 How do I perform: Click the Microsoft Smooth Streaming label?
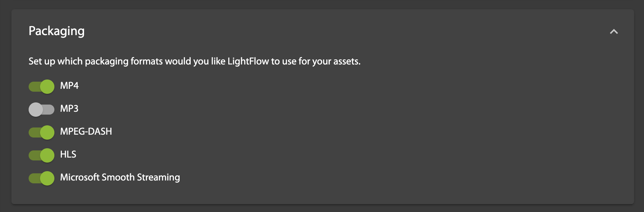tap(120, 177)
